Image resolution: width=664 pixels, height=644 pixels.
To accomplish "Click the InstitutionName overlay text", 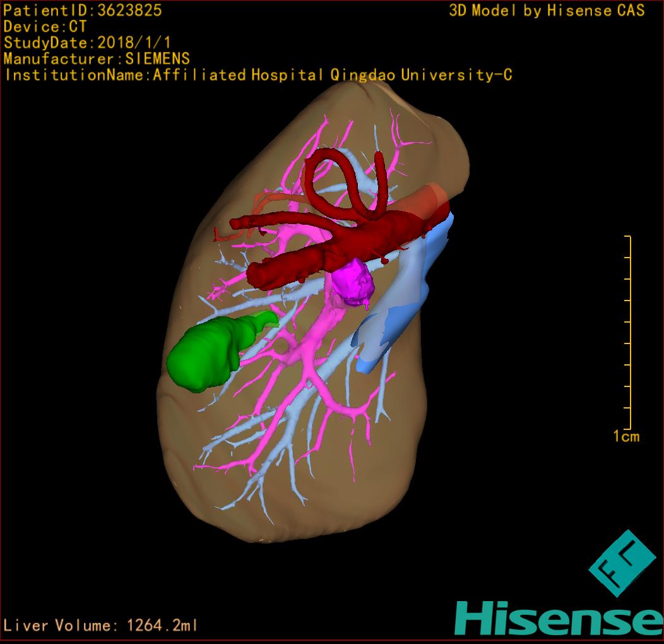I will 259,75.
